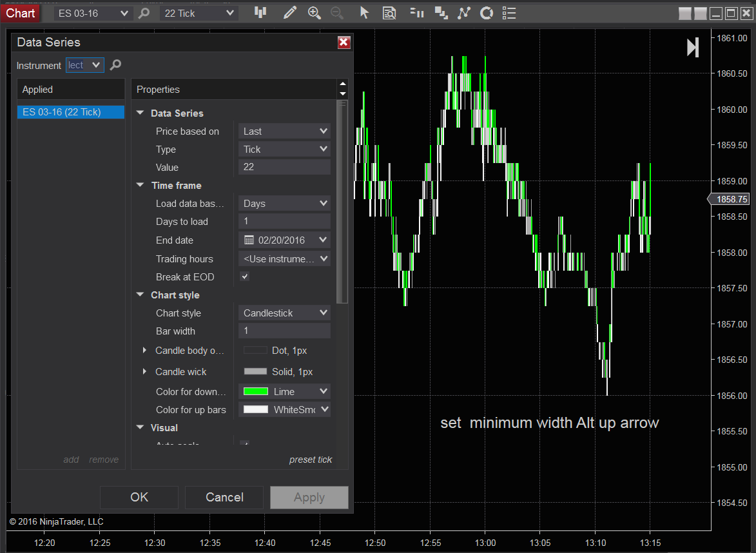
Task: Open the dialog Instrument select dropdown
Action: (x=85, y=65)
